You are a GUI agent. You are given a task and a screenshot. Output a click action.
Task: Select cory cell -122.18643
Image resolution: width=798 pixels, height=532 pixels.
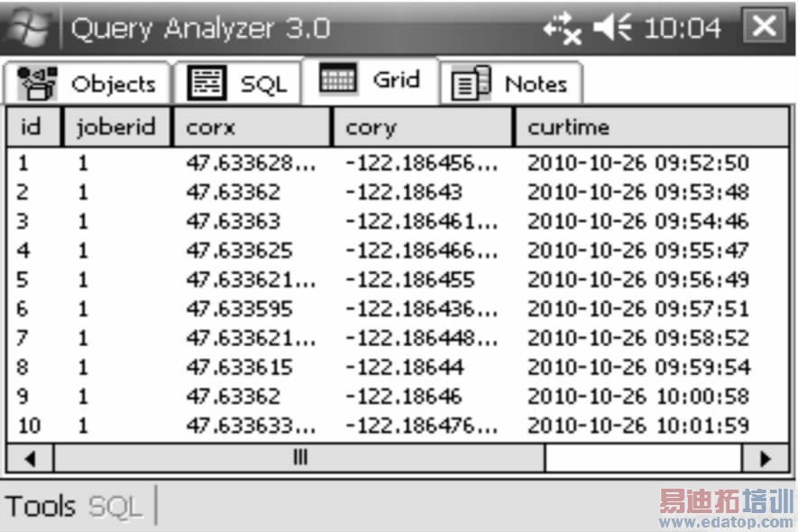404,192
